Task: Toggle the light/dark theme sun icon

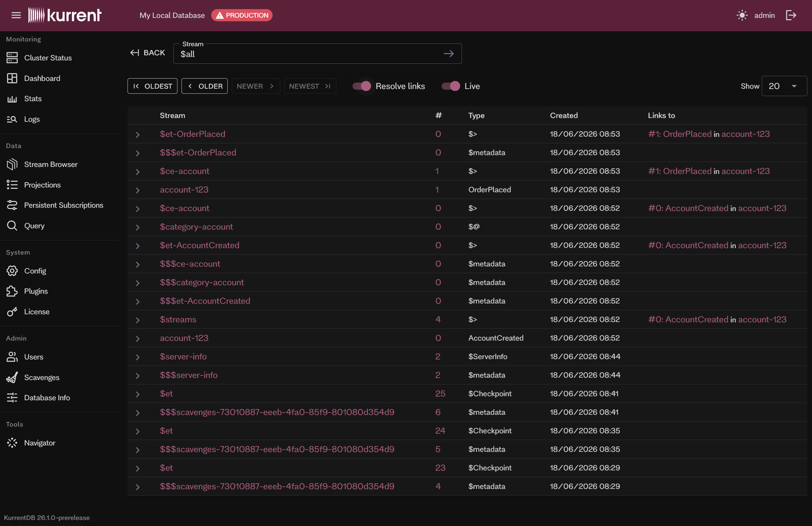Action: (x=742, y=15)
